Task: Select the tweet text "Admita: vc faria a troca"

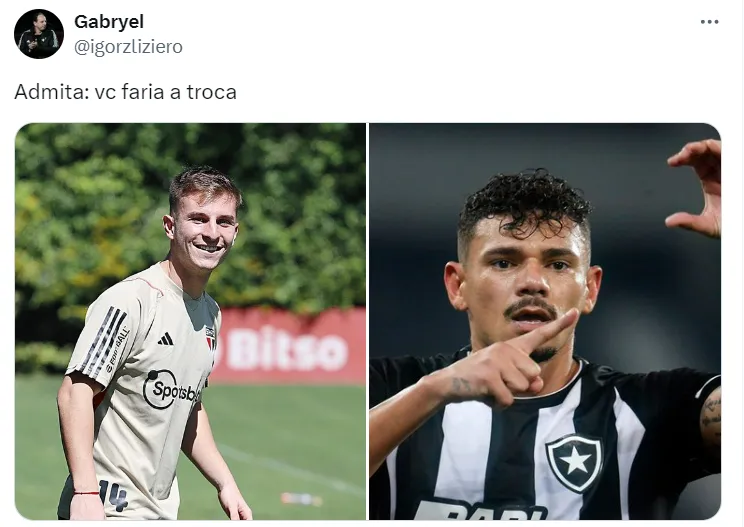Action: (x=125, y=92)
